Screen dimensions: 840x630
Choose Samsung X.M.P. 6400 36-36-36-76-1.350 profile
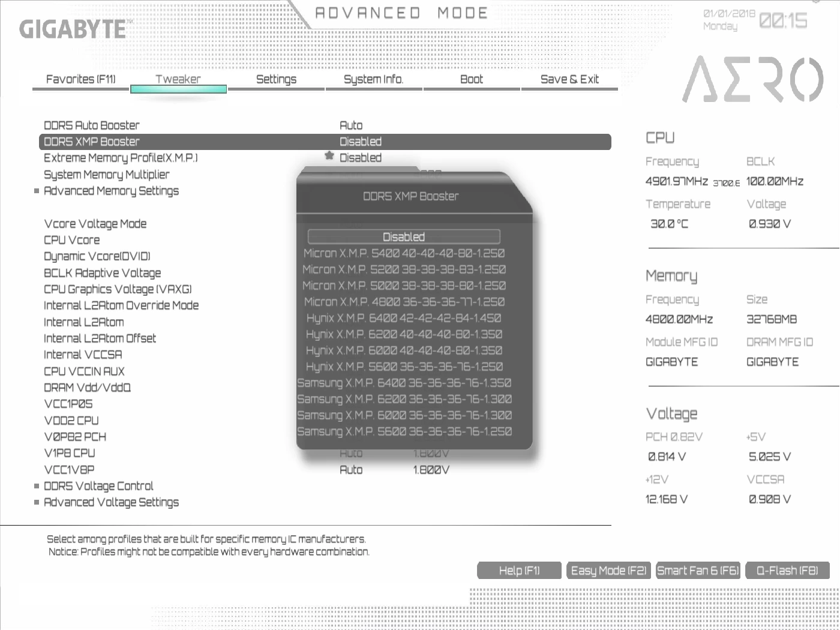click(404, 383)
